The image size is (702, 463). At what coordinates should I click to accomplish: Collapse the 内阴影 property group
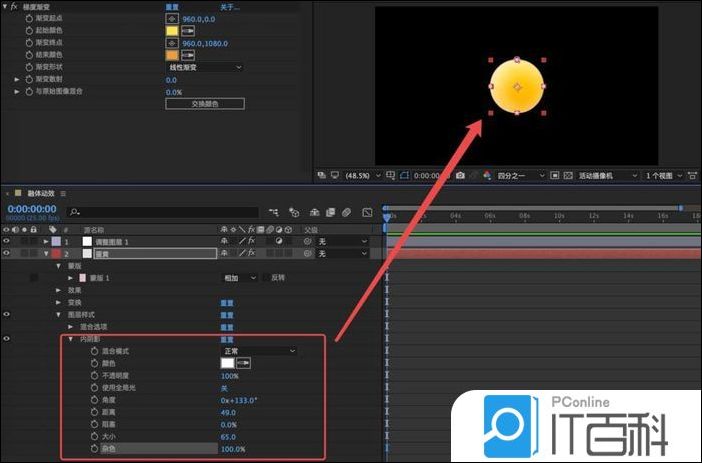coord(71,340)
